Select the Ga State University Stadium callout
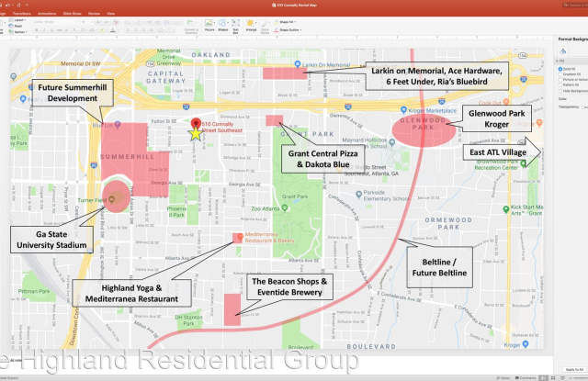 [x=51, y=240]
